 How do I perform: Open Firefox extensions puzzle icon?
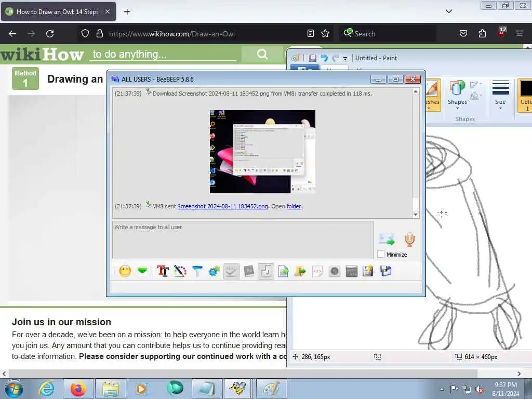(482, 33)
